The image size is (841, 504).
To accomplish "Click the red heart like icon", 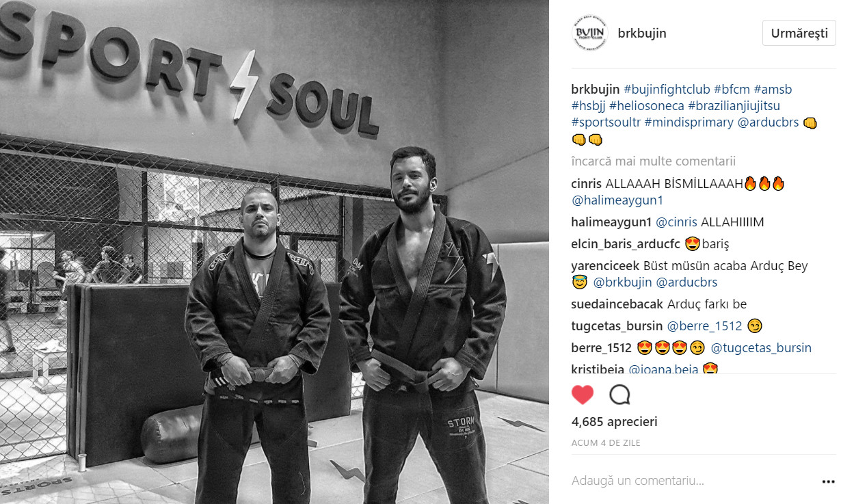I will click(583, 395).
